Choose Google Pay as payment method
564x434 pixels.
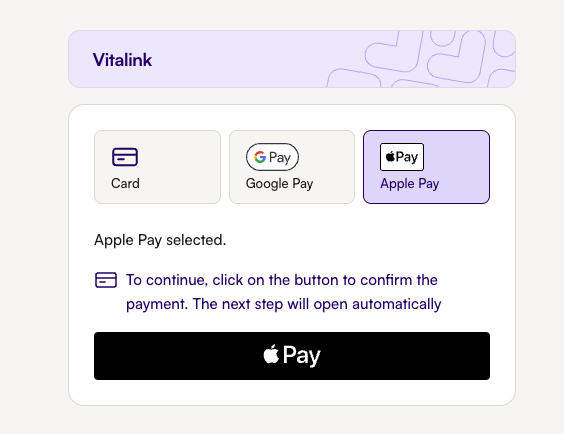292,167
